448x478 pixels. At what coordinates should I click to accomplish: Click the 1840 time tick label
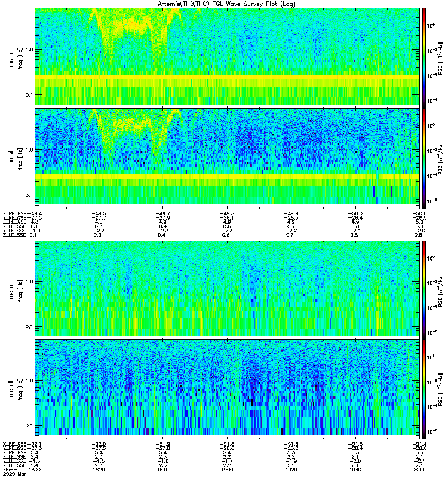pyautogui.click(x=162, y=470)
